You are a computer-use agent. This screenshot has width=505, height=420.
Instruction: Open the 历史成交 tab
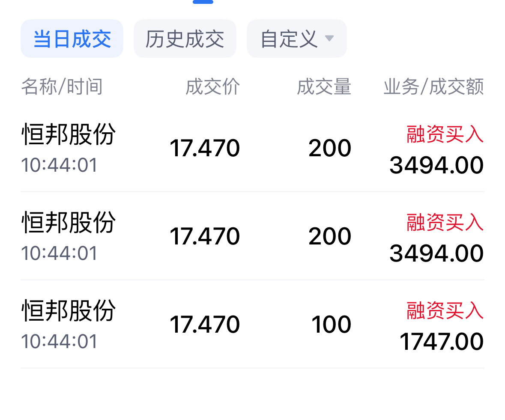[185, 39]
